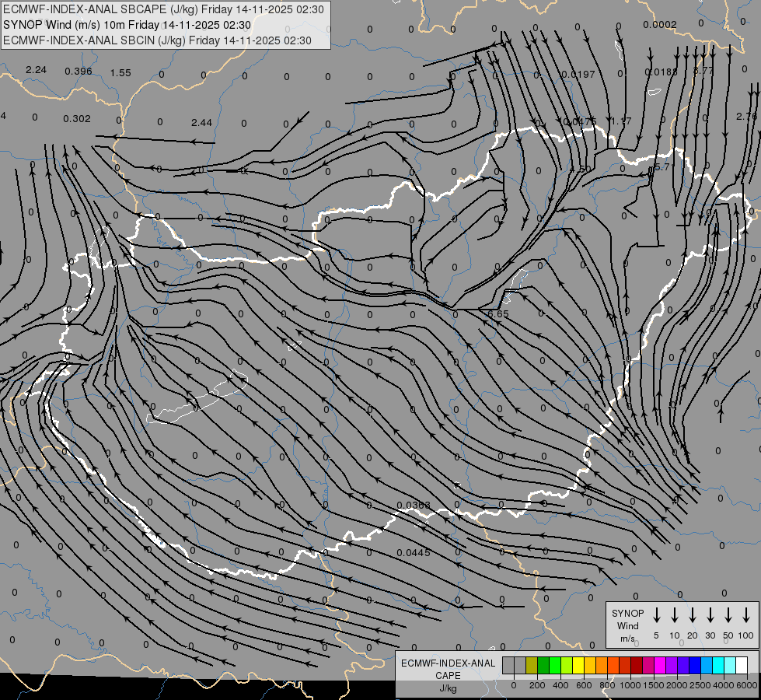Click the 0.0445 CAPE value
Viewport: 761px width, 700px height.
tap(414, 553)
